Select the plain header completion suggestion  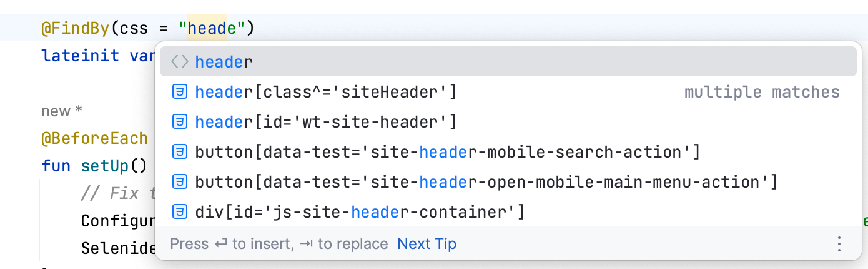pyautogui.click(x=224, y=62)
